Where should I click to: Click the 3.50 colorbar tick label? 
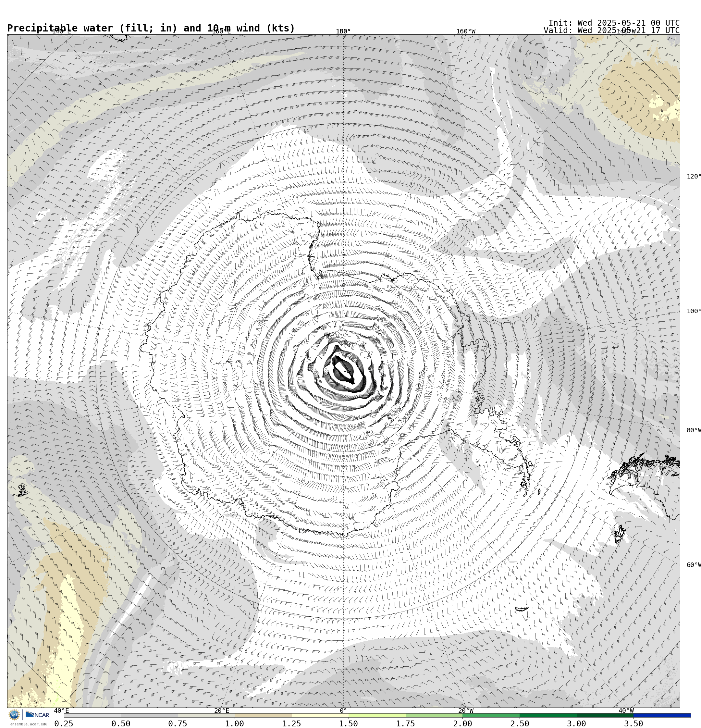click(x=633, y=723)
